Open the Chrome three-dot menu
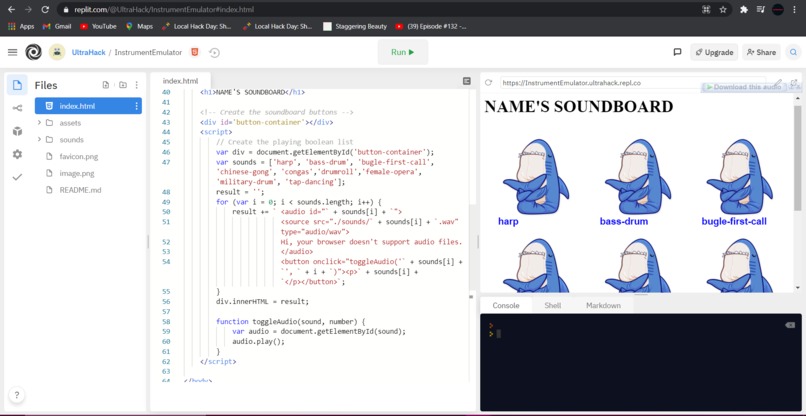The width and height of the screenshot is (806, 416). click(x=795, y=9)
